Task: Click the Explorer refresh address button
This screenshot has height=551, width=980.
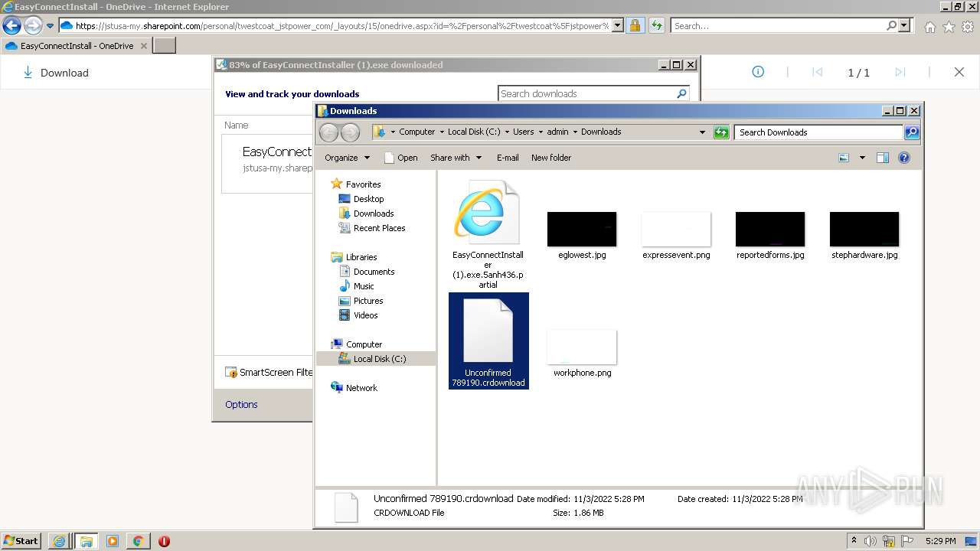Action: pyautogui.click(x=721, y=132)
